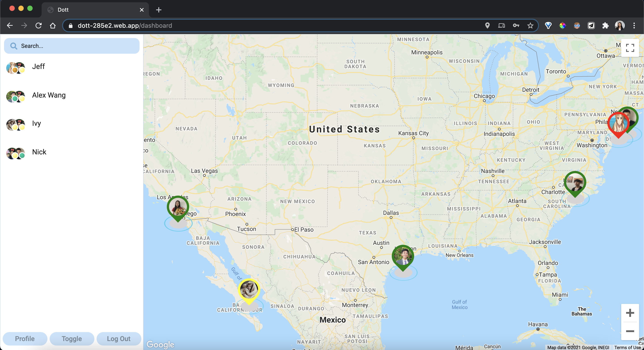Select the green pin near Houston
The image size is (644, 350).
(403, 256)
